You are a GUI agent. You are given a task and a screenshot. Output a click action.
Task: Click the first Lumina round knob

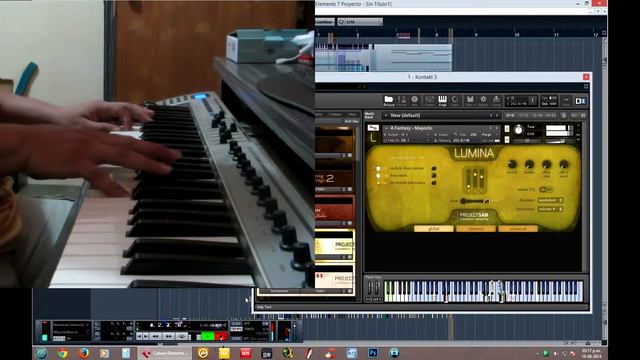(x=511, y=164)
